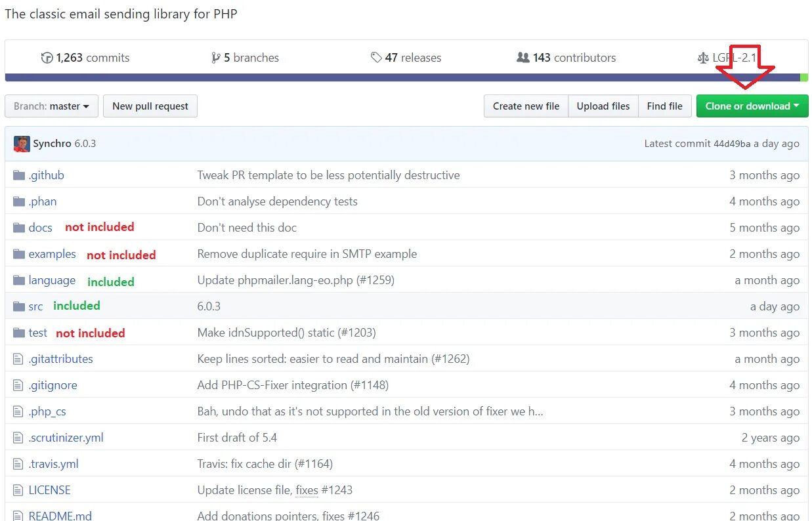Click the contributors people icon
The height and width of the screenshot is (521, 812).
coord(523,58)
